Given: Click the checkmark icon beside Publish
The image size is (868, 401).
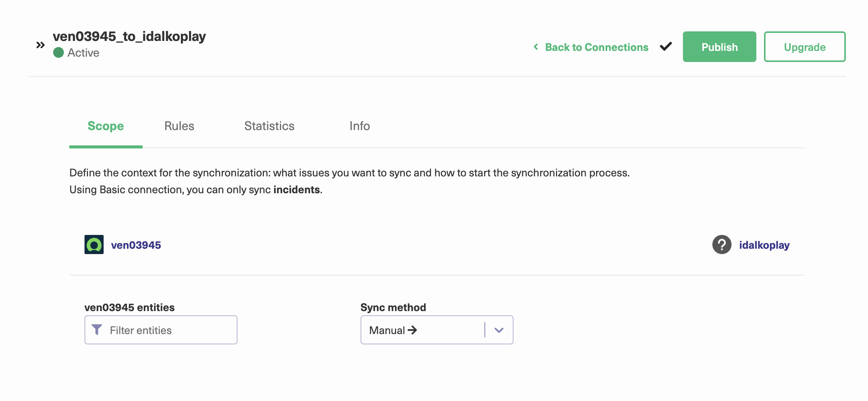Looking at the screenshot, I should pos(666,46).
